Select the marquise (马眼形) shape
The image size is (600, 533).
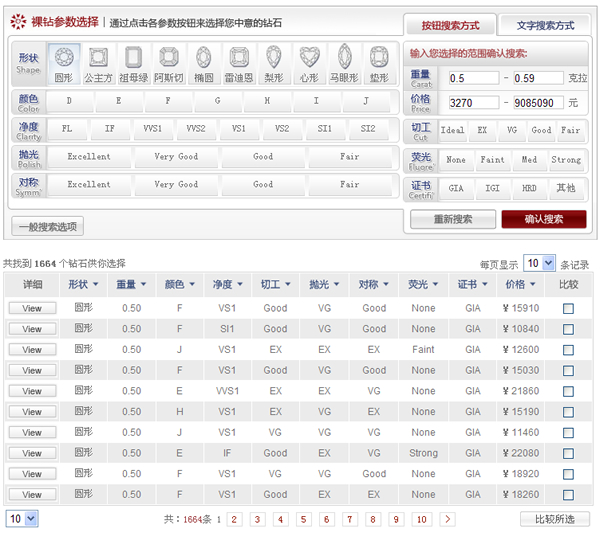click(344, 64)
